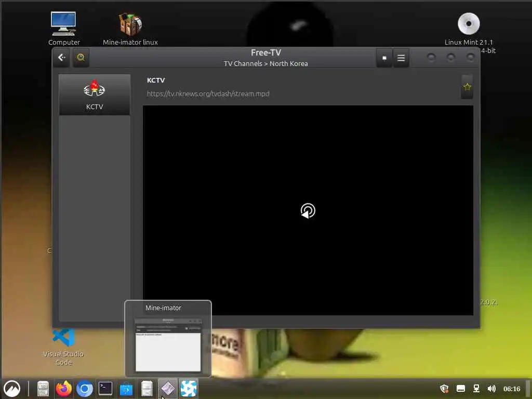Click the KCTV stream URL text

pyautogui.click(x=208, y=94)
